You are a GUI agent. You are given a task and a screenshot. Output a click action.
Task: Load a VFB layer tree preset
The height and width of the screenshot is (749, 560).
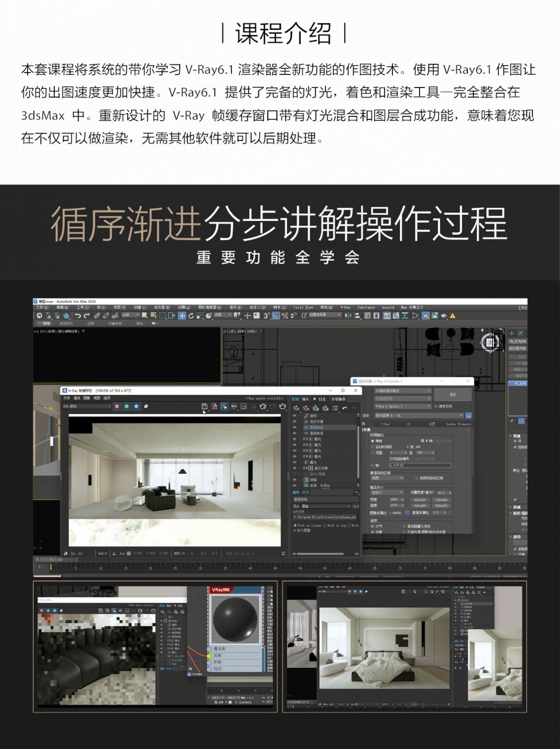pos(325,408)
